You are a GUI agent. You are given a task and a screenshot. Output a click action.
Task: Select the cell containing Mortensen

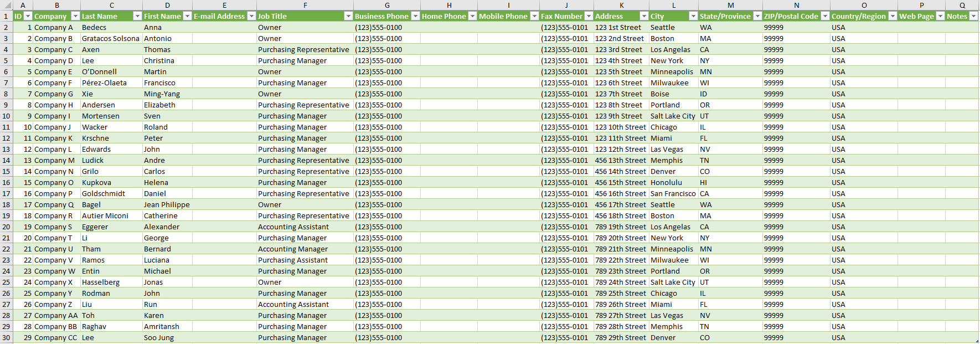tap(112, 116)
